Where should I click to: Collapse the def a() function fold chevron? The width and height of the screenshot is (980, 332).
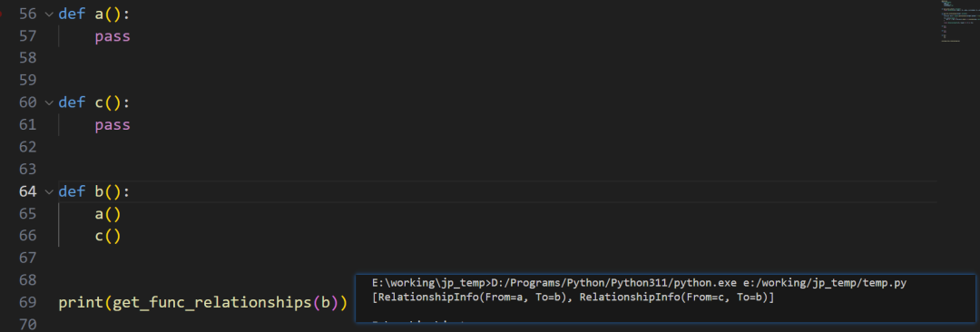click(x=49, y=14)
